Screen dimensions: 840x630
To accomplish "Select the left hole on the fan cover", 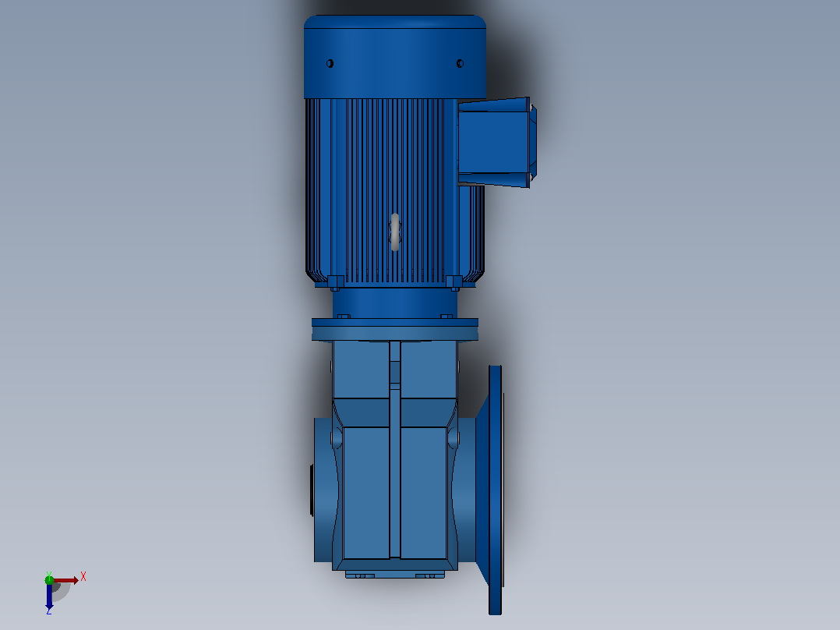I will [x=330, y=64].
